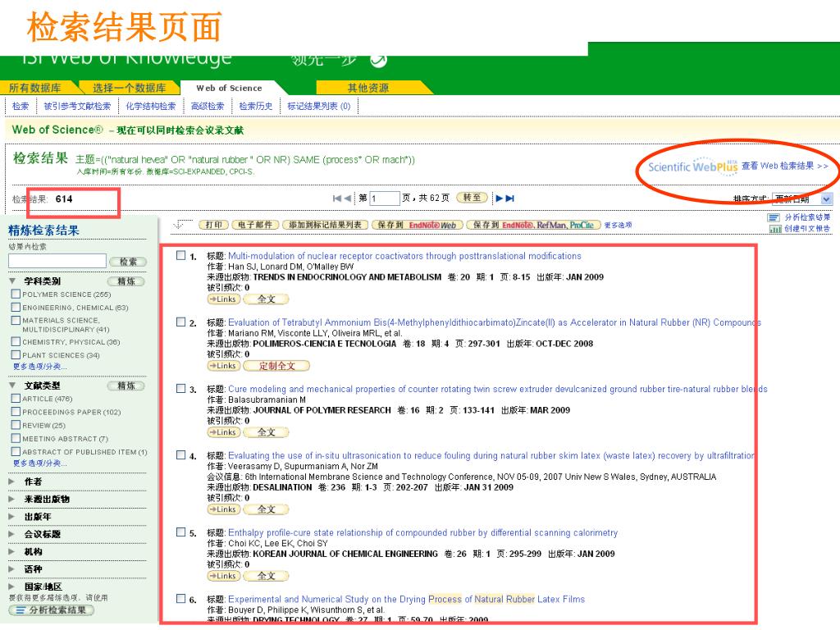Click 分析检索结果 icon at top right
840x630 pixels.
click(x=773, y=217)
